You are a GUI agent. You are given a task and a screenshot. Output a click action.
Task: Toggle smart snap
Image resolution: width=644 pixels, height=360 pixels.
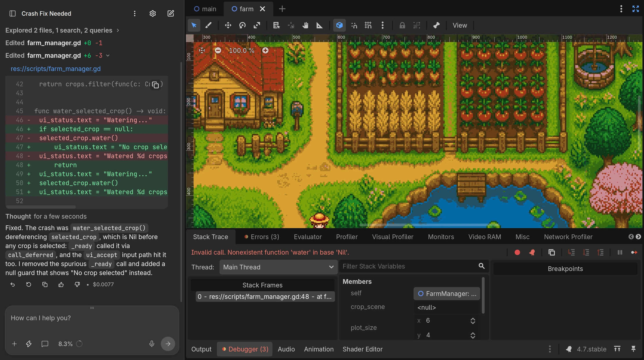[354, 26]
